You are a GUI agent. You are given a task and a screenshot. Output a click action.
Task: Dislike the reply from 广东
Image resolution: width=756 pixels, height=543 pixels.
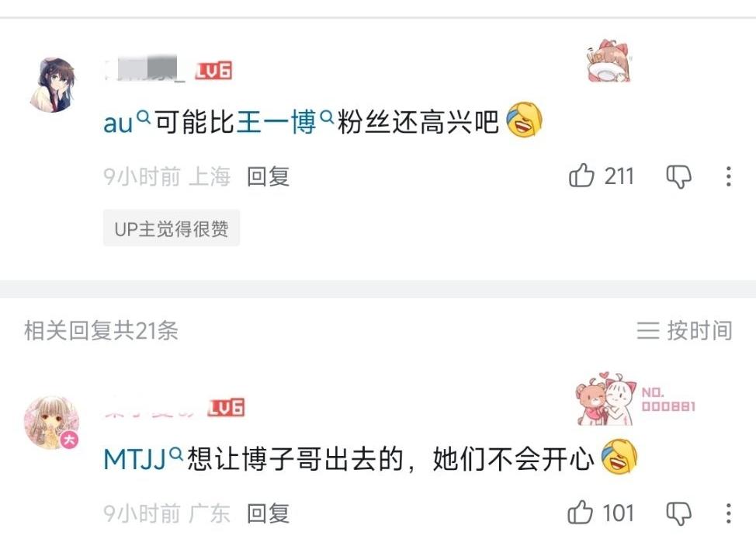pyautogui.click(x=679, y=513)
